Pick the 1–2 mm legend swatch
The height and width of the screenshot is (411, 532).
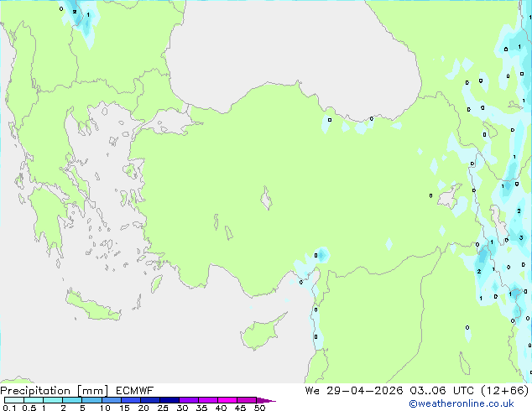coord(53,400)
